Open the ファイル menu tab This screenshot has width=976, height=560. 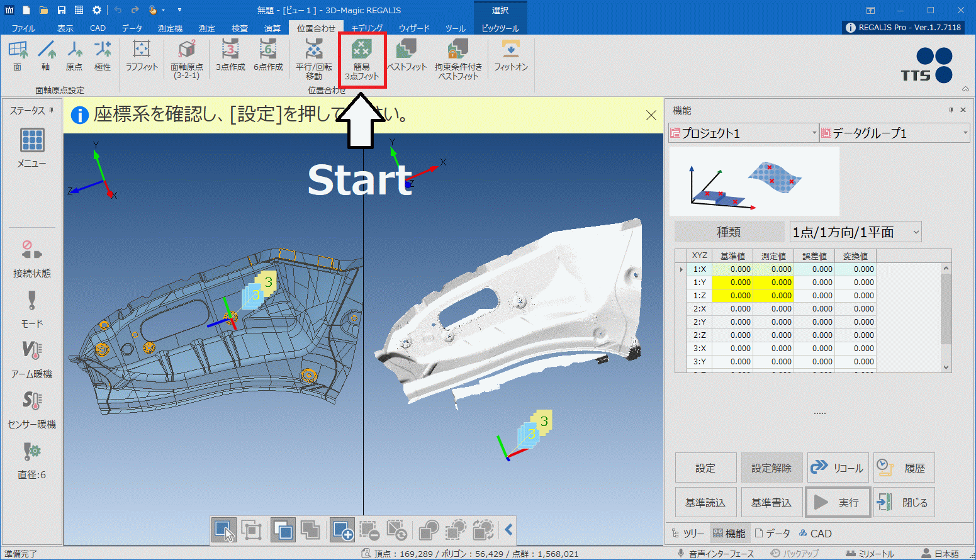(23, 28)
